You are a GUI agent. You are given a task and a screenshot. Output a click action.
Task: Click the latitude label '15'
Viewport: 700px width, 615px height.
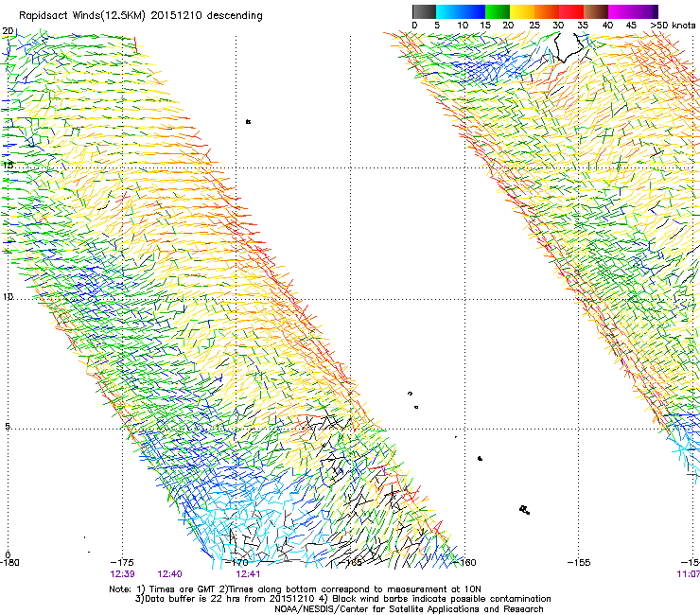coord(8,165)
